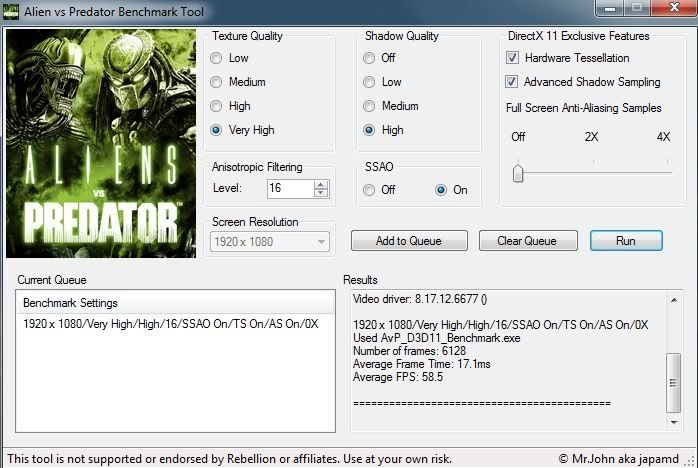
Task: Click the 2X mark on anti-aliasing slider
Action: (x=592, y=137)
